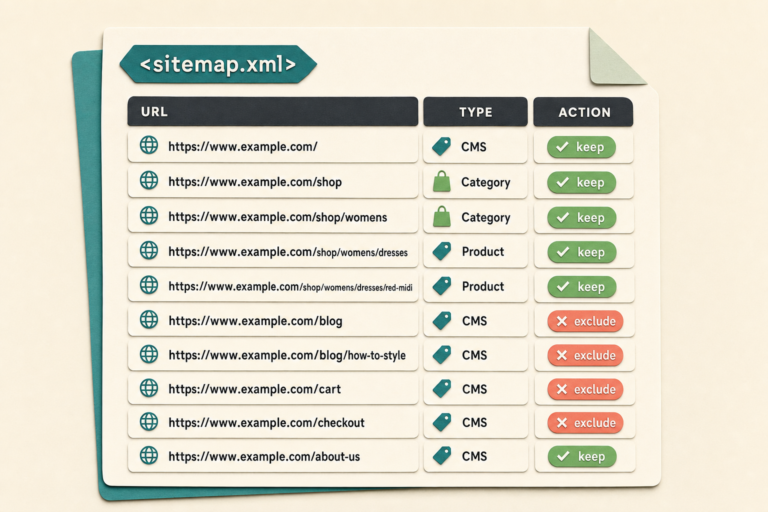Screen dimensions: 768x512
Task: Toggle the exclude badge for blog/how-to-style
Action: pos(585,355)
